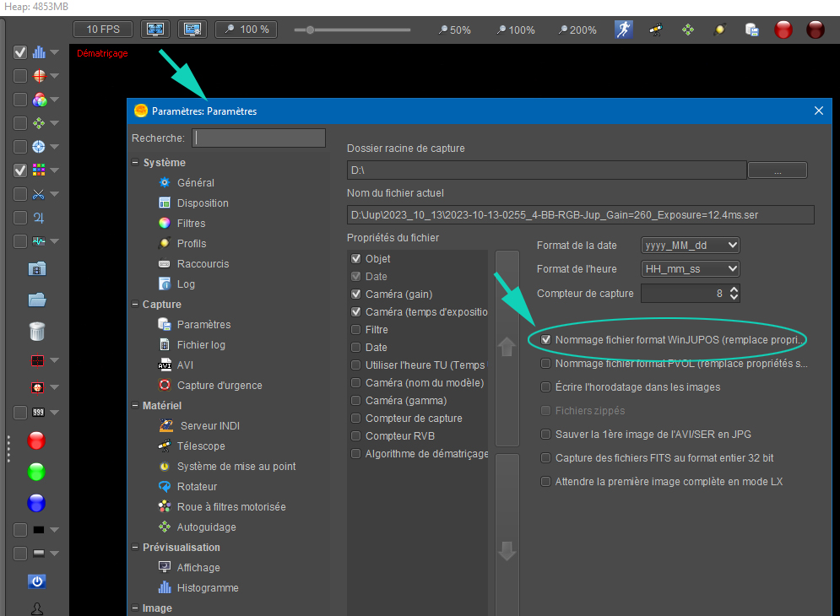840x616 pixels.
Task: Click the zoom slider handle in toolbar
Action: [x=310, y=30]
